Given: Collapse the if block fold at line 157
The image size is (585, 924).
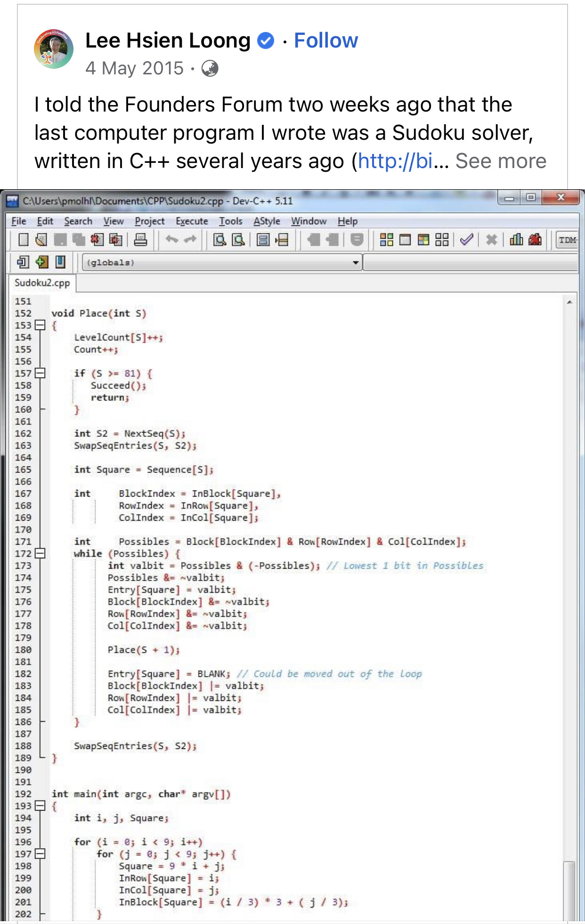Looking at the screenshot, I should [x=40, y=373].
